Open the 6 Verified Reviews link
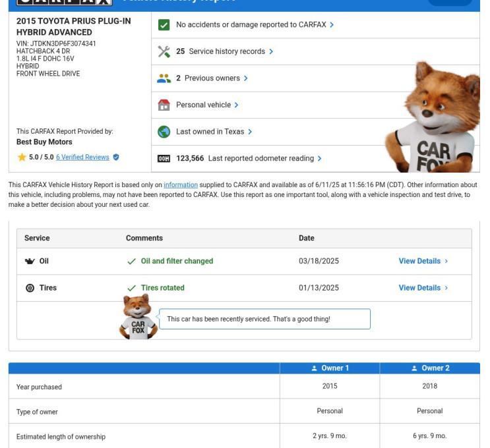 pos(82,157)
